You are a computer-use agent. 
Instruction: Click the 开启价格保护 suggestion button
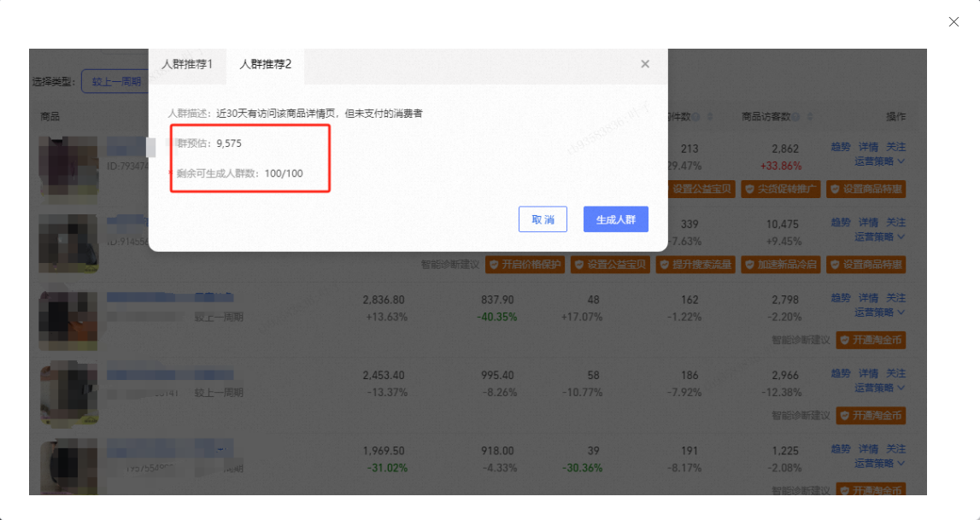pos(525,265)
